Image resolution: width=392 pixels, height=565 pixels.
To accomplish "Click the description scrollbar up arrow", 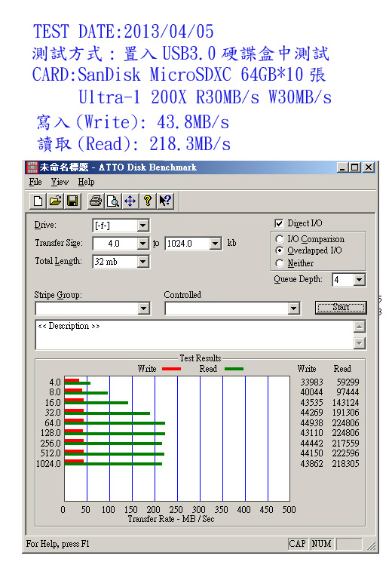I will tap(360, 327).
